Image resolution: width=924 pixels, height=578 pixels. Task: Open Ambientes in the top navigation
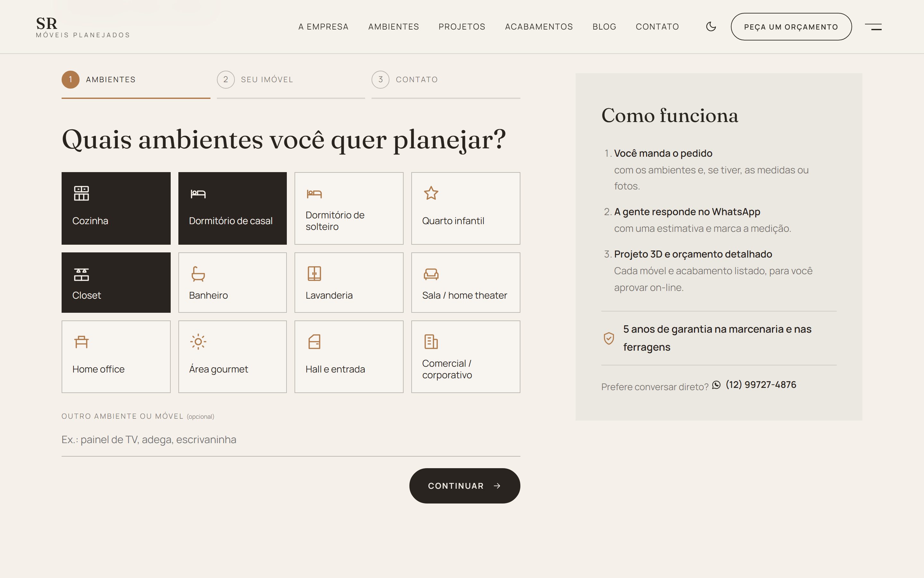coord(393,27)
